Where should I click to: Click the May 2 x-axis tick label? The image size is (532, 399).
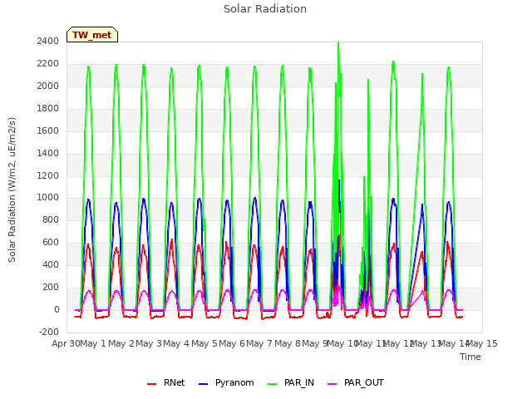pos(121,343)
